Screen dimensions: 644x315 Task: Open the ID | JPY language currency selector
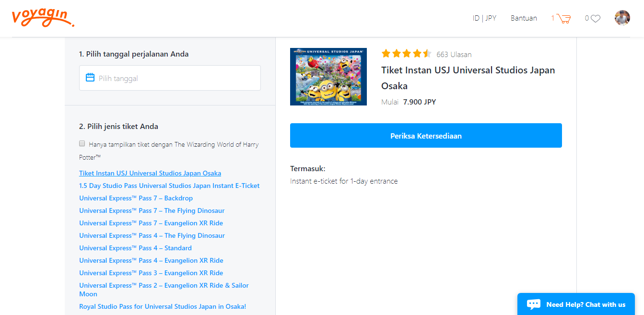click(484, 18)
